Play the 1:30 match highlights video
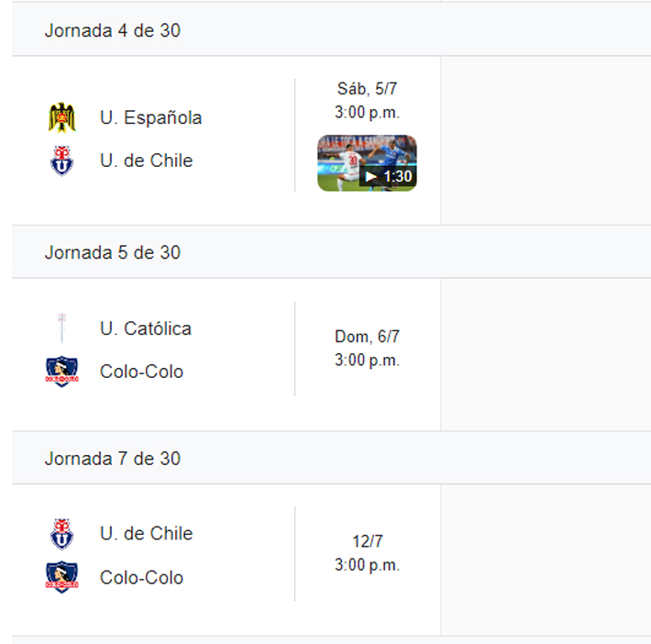Image resolution: width=651 pixels, height=644 pixels. [x=367, y=163]
